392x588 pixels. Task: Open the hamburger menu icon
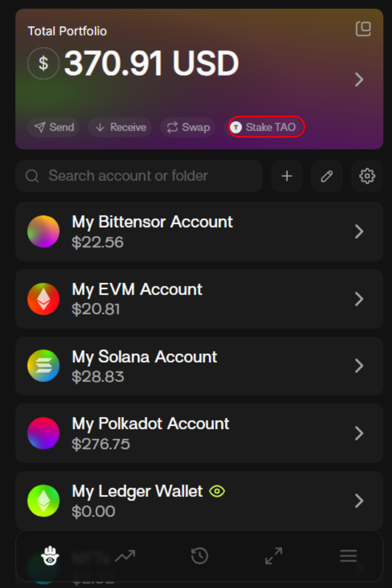point(348,556)
